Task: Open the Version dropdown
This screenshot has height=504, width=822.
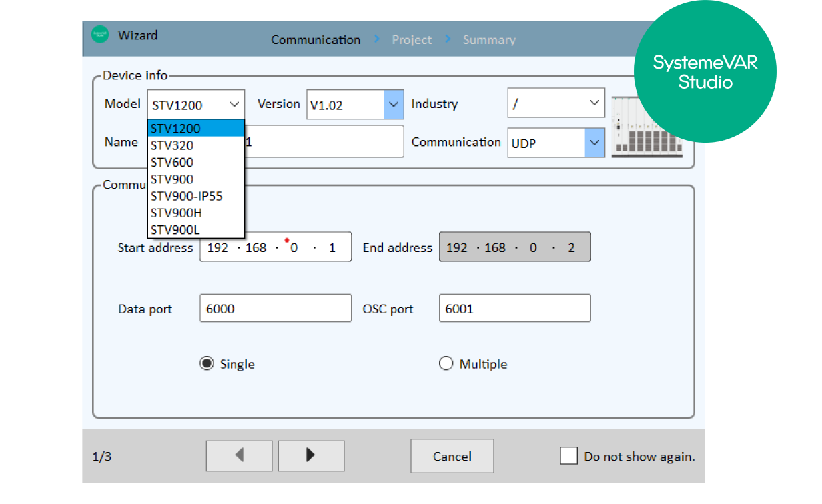Action: coord(394,105)
